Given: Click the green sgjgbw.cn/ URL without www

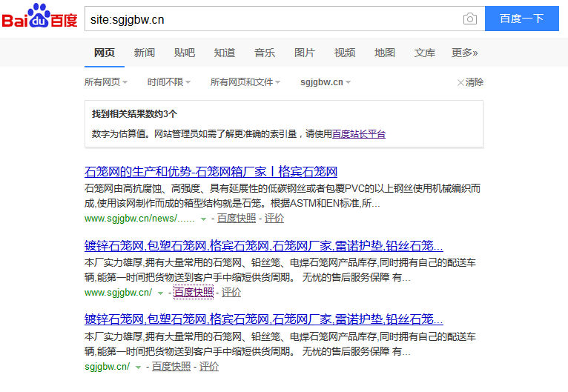Looking at the screenshot, I should [108, 367].
